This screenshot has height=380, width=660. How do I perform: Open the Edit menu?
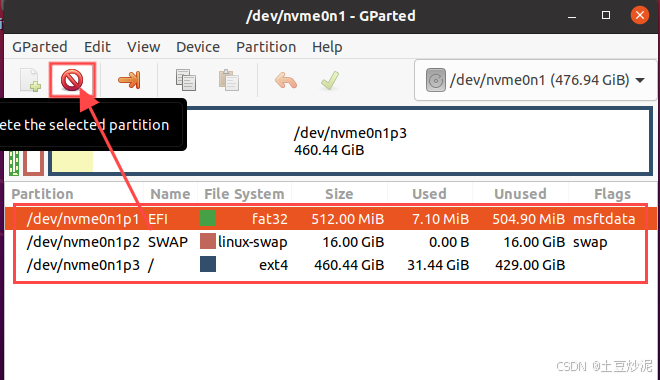point(97,47)
